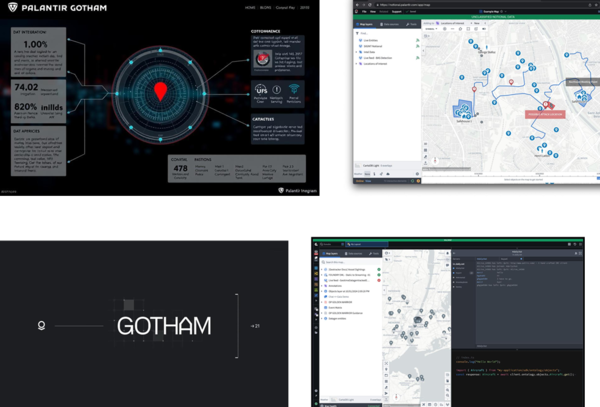Select Map layers tab in browser map window
The image size is (600, 407).
click(364, 24)
